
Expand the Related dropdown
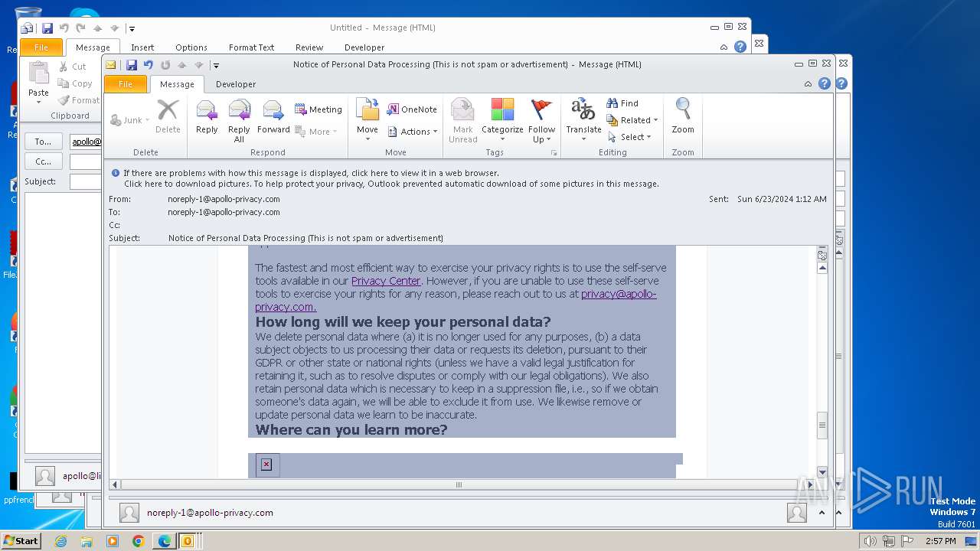pyautogui.click(x=632, y=120)
